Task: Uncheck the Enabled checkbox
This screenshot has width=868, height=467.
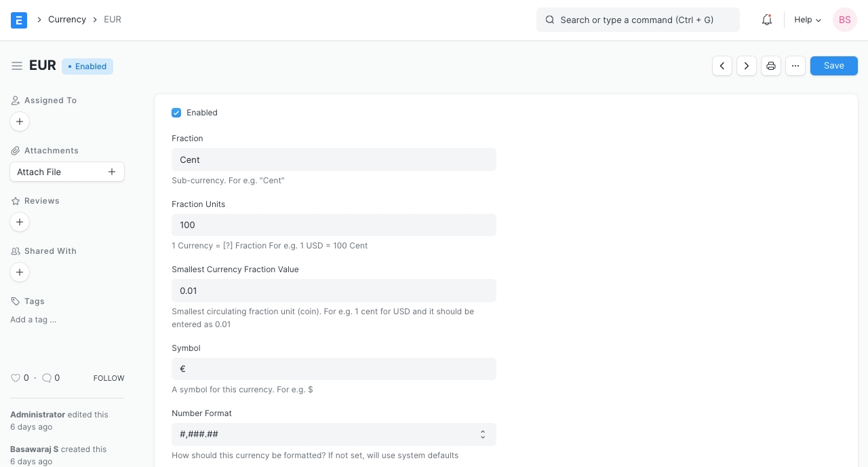Action: click(176, 113)
